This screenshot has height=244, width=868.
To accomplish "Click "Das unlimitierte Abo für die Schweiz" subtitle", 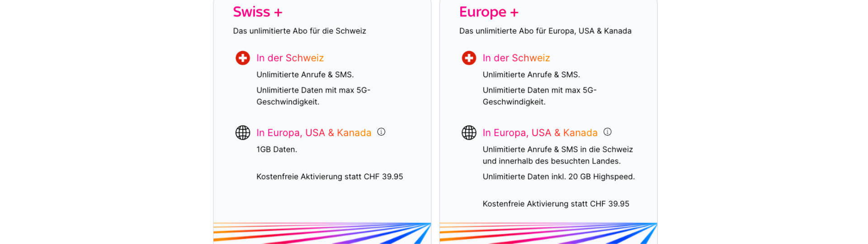I will (299, 31).
